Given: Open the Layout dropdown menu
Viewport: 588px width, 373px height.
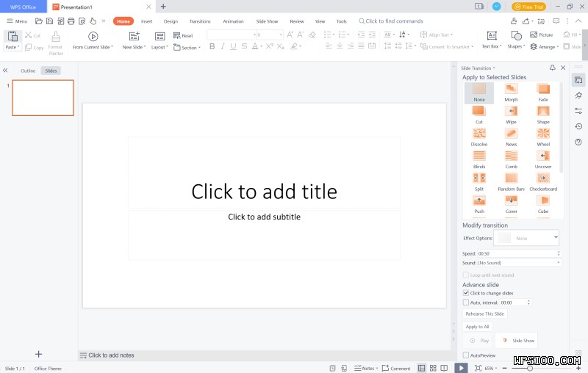Looking at the screenshot, I should pos(159,47).
